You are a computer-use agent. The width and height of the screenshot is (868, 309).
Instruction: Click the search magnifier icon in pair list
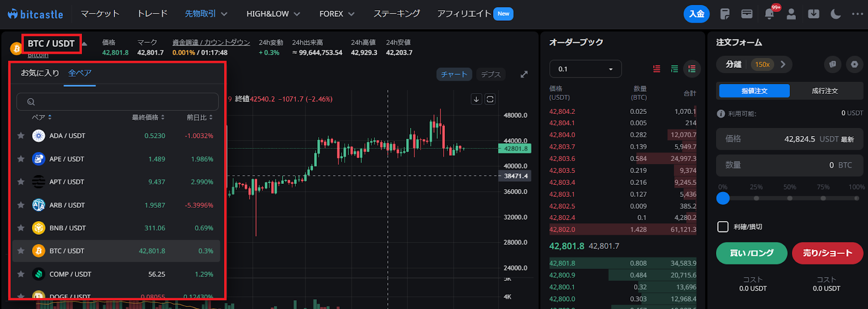[x=31, y=101]
